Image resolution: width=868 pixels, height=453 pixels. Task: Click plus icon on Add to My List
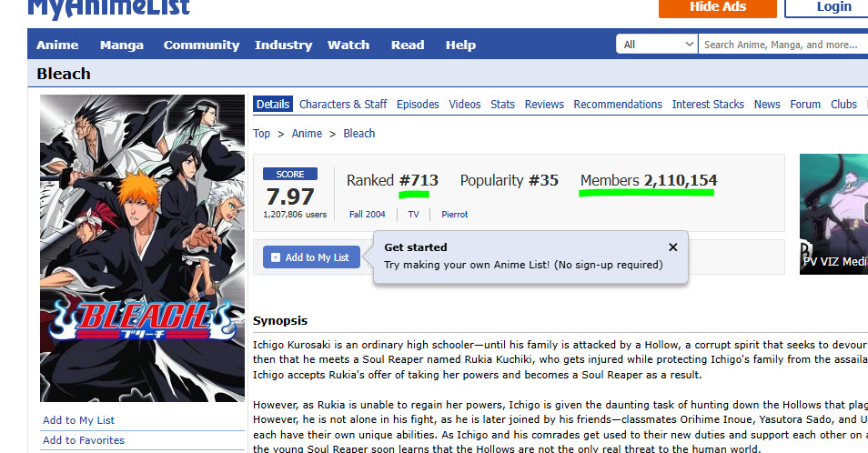pos(275,257)
